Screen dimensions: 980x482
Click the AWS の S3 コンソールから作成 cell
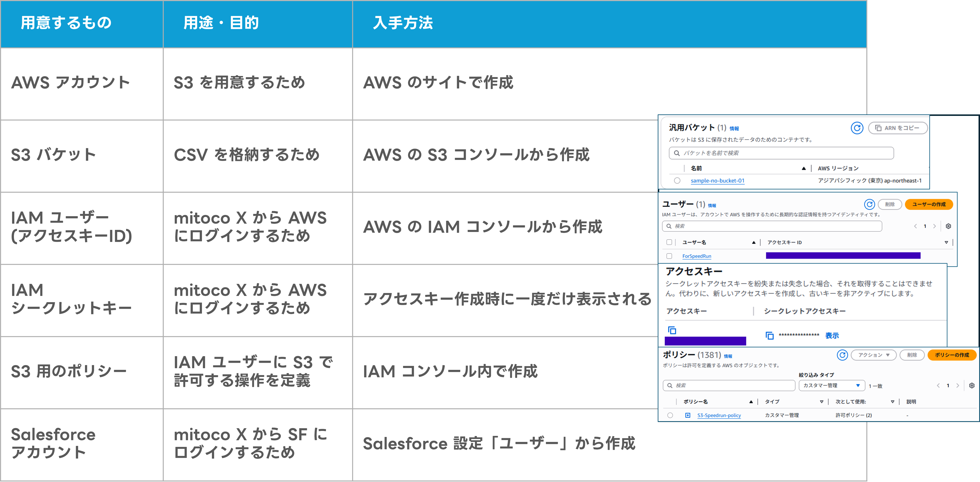[x=505, y=156]
